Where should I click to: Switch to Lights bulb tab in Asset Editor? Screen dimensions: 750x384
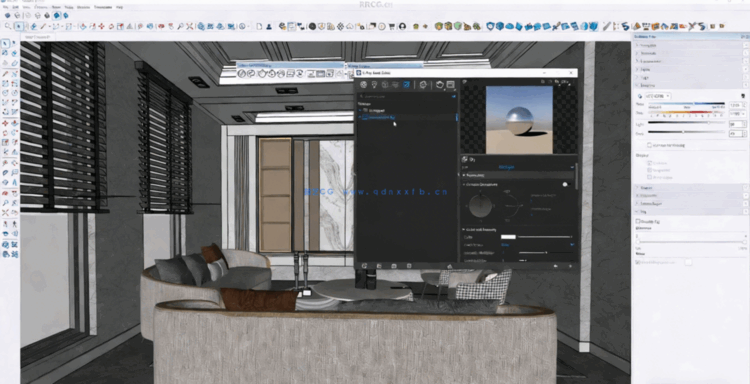point(374,85)
